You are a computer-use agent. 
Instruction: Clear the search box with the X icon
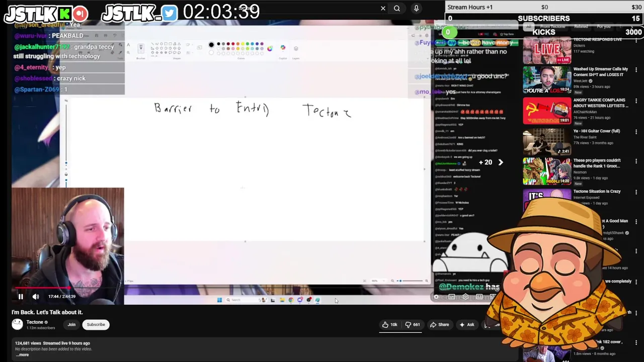click(383, 8)
